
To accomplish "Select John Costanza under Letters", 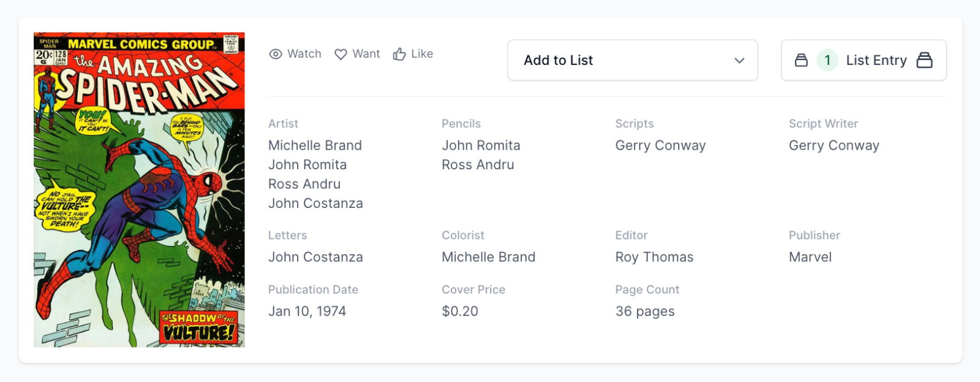I will click(x=315, y=257).
